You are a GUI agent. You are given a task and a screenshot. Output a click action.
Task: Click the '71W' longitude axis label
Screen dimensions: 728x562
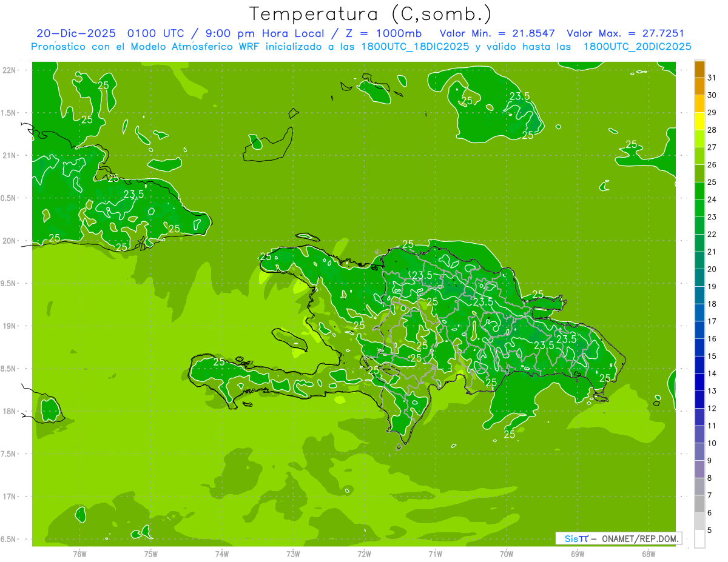(x=435, y=554)
